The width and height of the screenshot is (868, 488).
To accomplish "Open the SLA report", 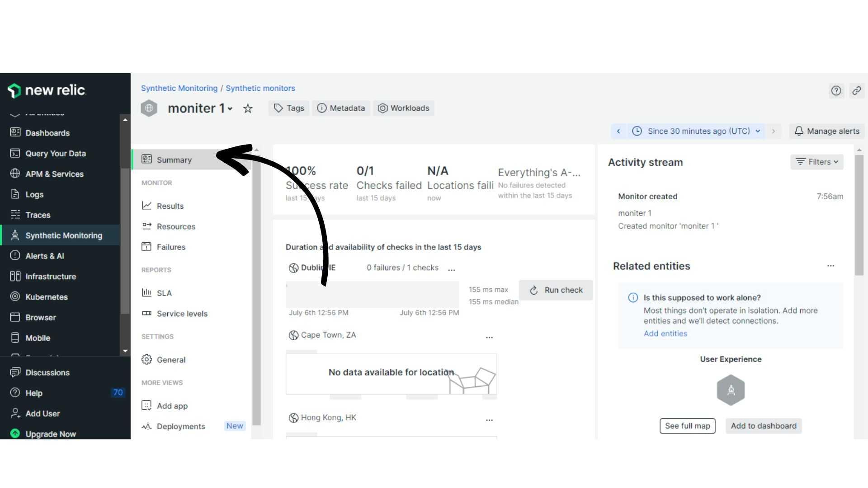I will [x=164, y=293].
